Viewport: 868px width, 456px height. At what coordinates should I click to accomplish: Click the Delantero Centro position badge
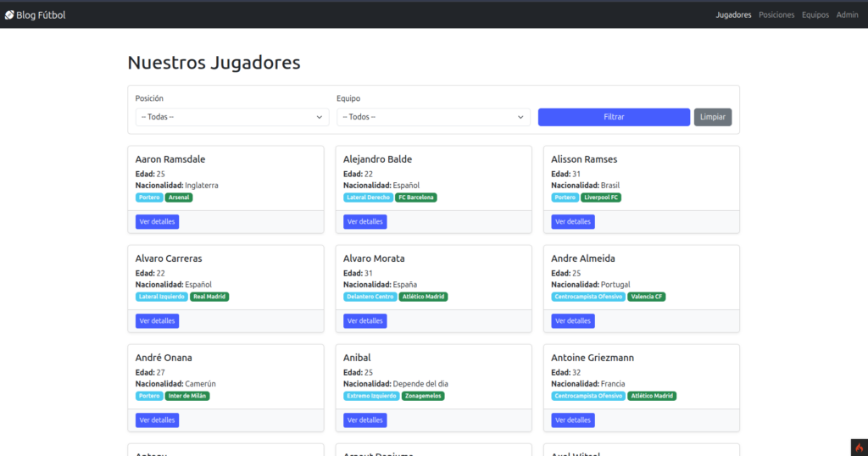click(370, 297)
